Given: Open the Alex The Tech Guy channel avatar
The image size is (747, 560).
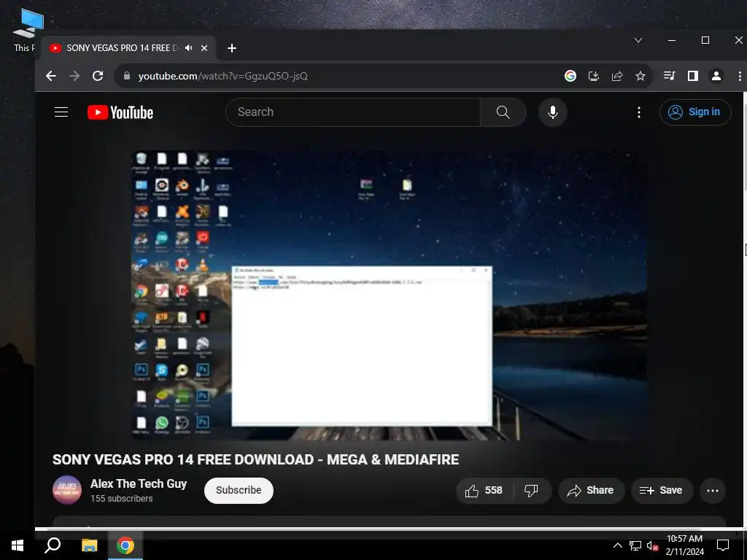Looking at the screenshot, I should pyautogui.click(x=67, y=490).
